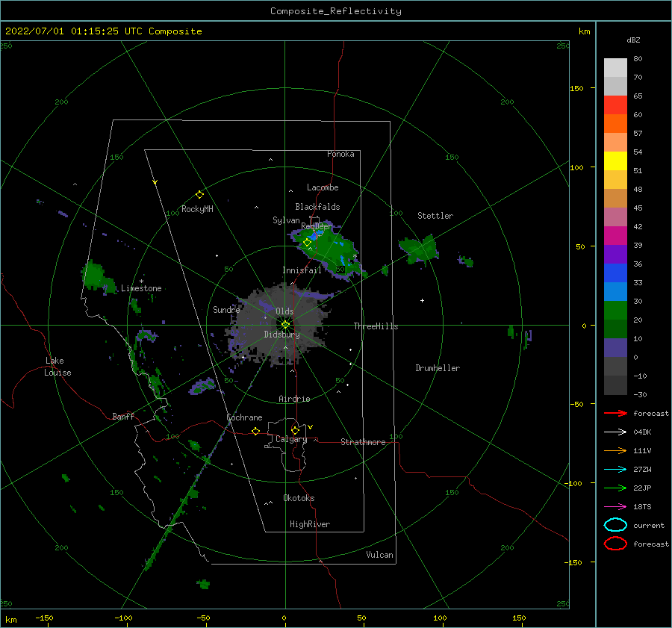Image resolution: width=672 pixels, height=628 pixels.
Task: Click the Composite_Reflectivity title text
Action: (335, 11)
